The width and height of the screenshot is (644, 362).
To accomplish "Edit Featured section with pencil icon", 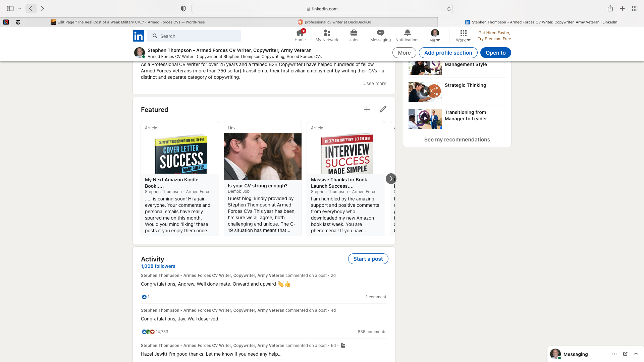I will tap(383, 109).
